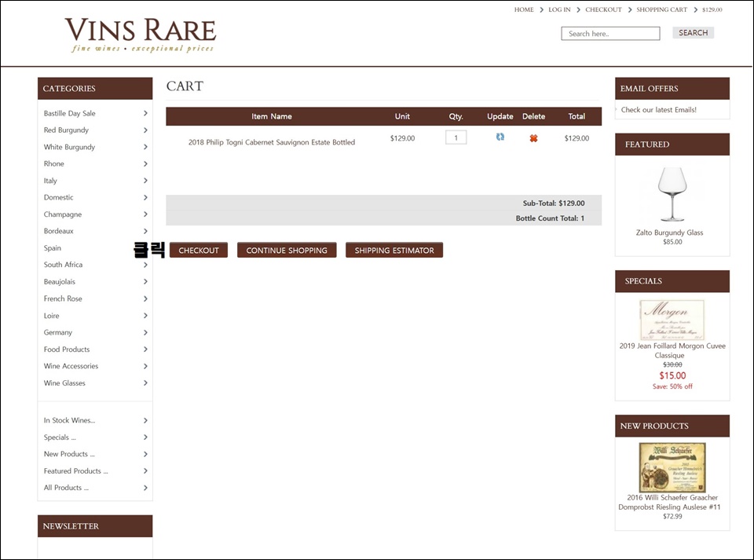Expand the Domestic category chevron

pos(145,198)
